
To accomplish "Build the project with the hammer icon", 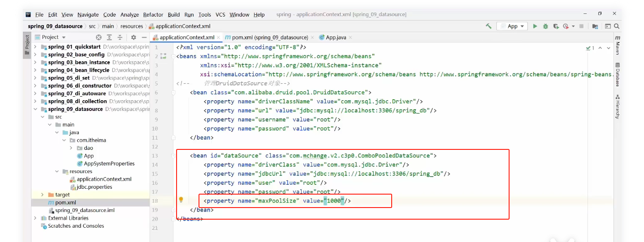I will tap(488, 26).
